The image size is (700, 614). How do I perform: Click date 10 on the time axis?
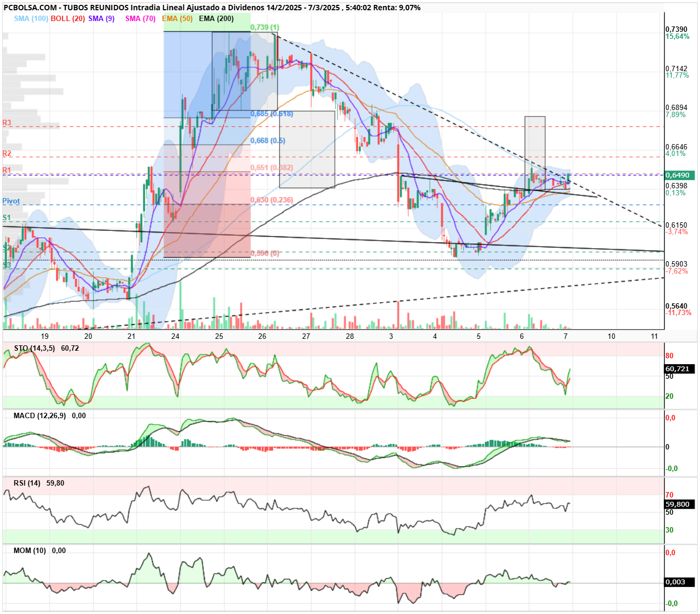coord(612,336)
